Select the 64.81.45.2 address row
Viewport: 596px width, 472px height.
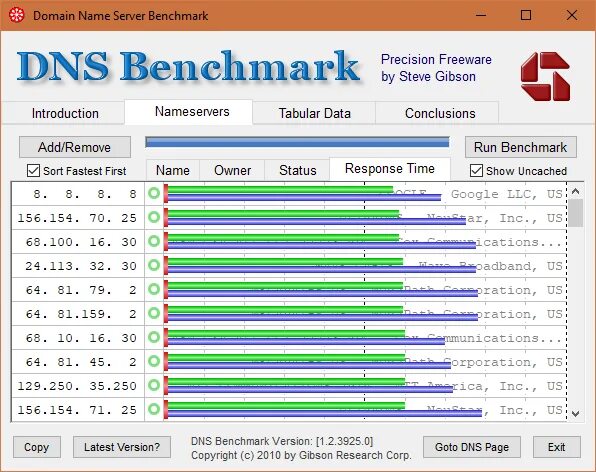click(78, 361)
